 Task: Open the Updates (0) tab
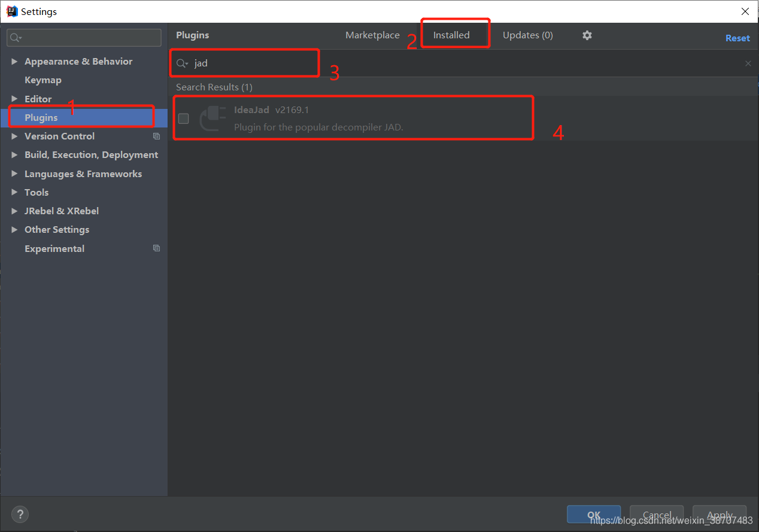coord(528,35)
